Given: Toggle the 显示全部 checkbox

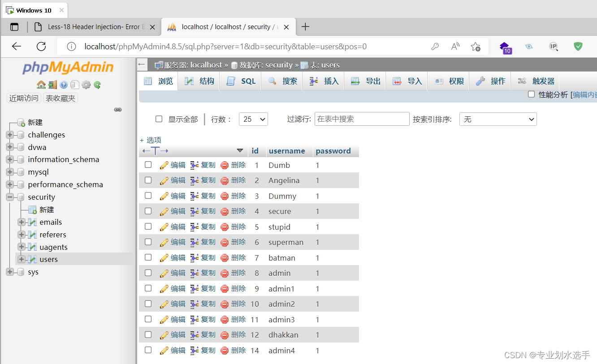Looking at the screenshot, I should tap(159, 119).
